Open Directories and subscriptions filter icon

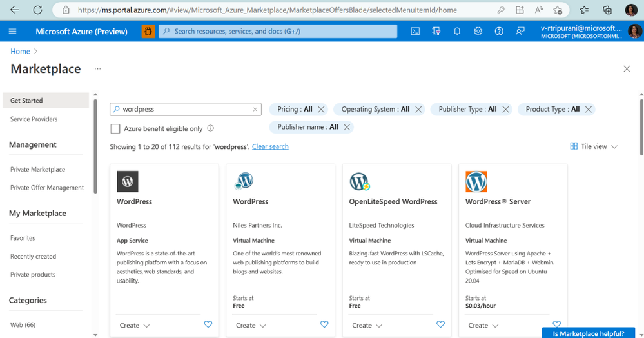point(436,31)
